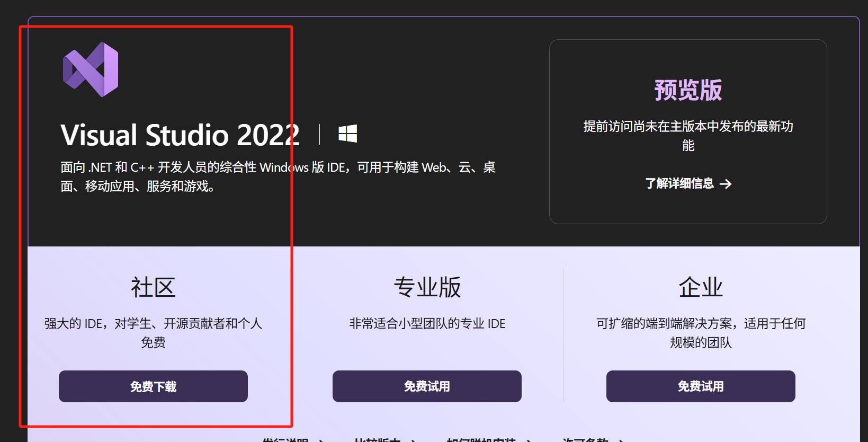
Task: Click text 非常适合小型团队的专业 IDE
Action: 427,323
